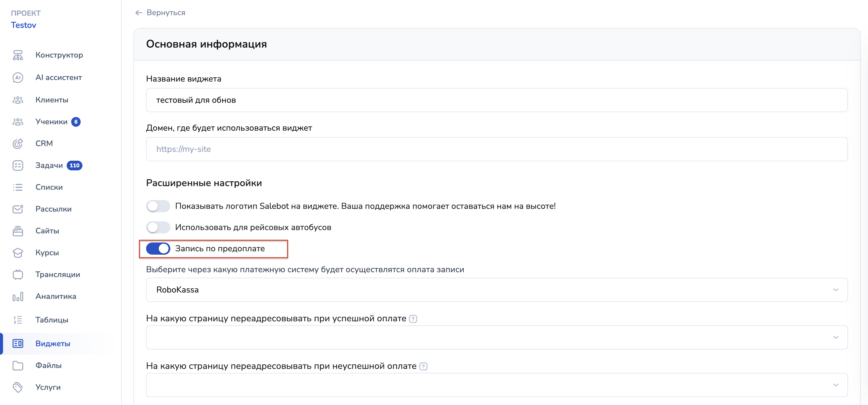Click the Конструктор sidebar icon
Image resolution: width=868 pixels, height=405 pixels.
click(x=18, y=55)
